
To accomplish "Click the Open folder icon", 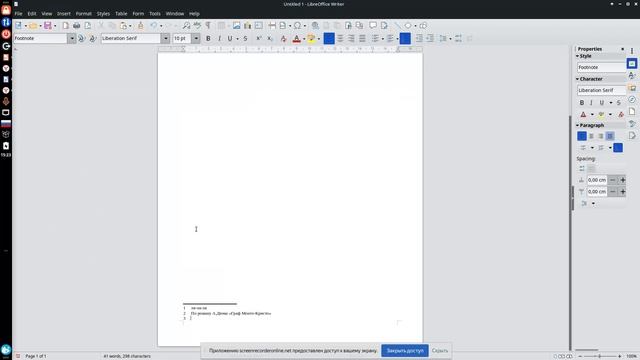I will [x=33, y=26].
